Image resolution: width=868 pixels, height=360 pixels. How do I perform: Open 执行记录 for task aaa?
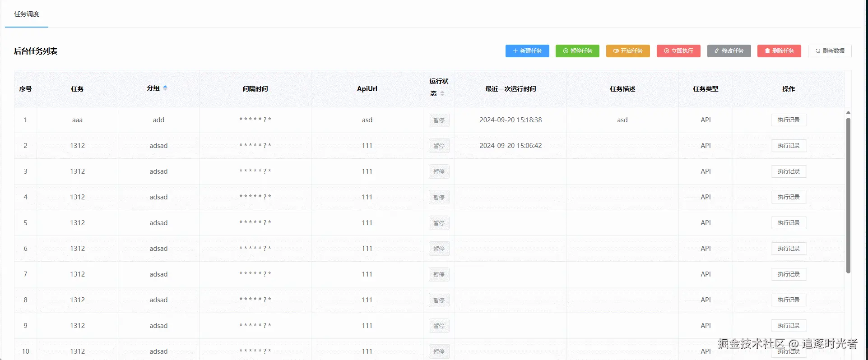(789, 120)
